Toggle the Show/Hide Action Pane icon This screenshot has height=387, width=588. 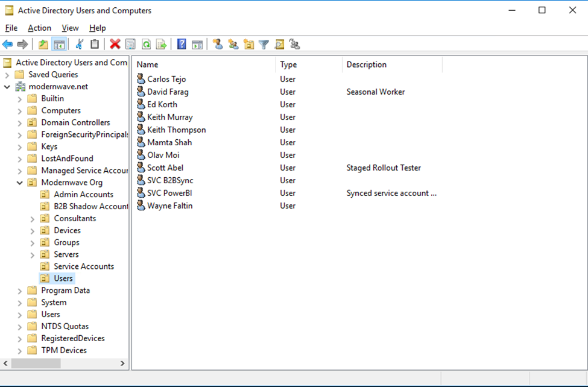coord(197,44)
